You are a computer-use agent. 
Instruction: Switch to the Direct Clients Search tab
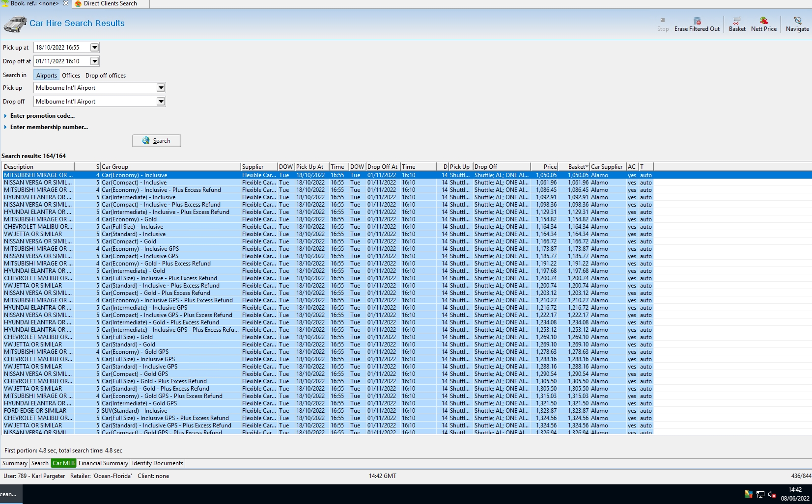[110, 3]
